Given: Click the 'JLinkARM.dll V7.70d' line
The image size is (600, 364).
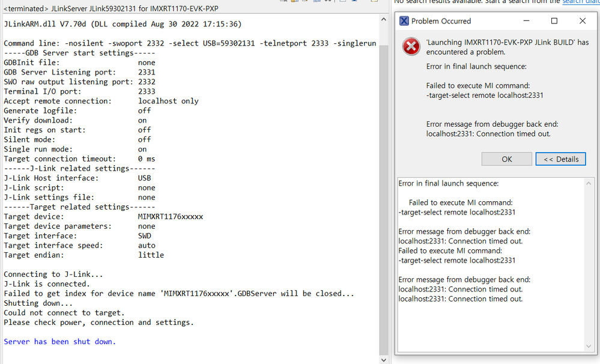Looking at the screenshot, I should pos(123,24).
